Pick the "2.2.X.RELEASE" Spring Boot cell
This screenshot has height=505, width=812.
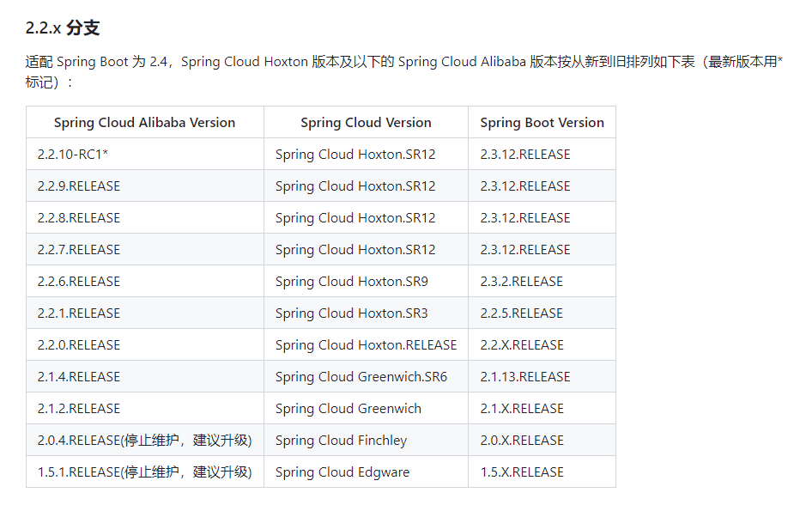pos(542,345)
